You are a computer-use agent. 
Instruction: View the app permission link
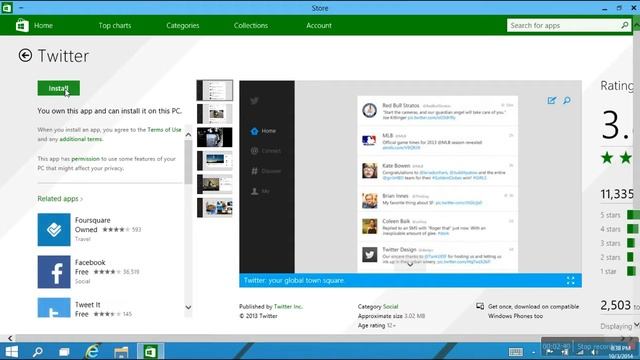click(85, 159)
